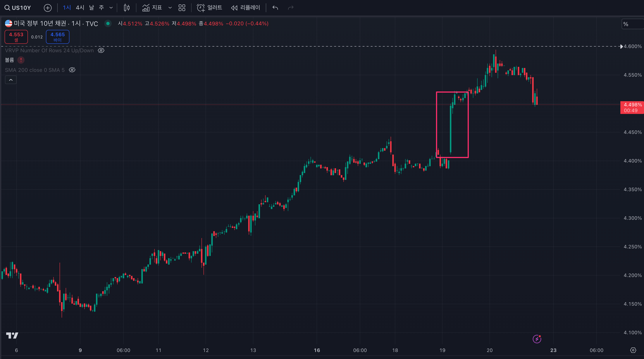
Task: Open the purple lightning quick-action icon
Action: pos(537,339)
